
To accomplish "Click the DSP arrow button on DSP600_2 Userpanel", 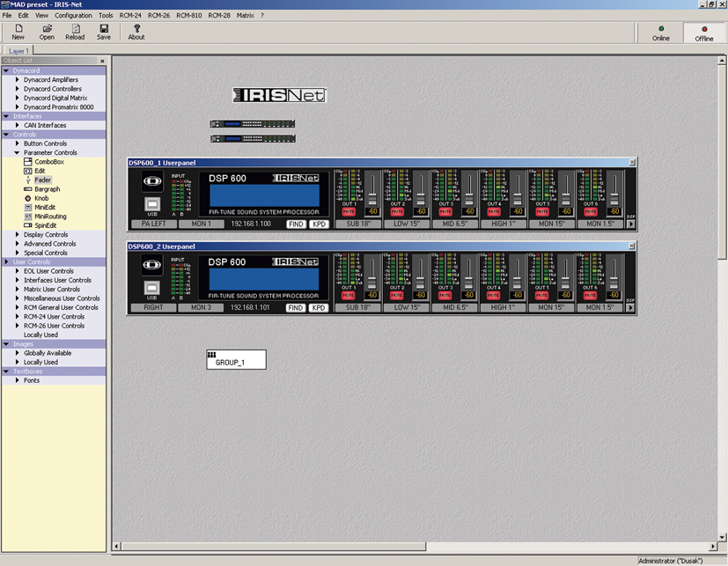I will point(630,308).
